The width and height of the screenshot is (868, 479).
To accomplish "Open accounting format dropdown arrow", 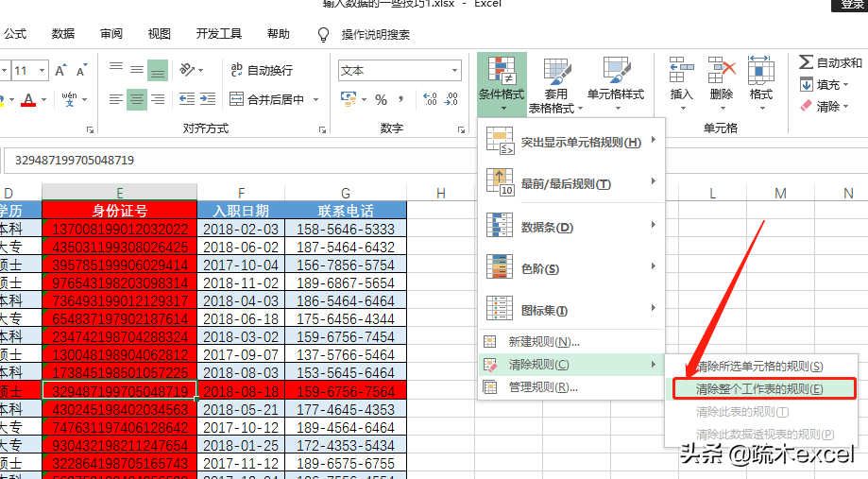I will tap(364, 100).
